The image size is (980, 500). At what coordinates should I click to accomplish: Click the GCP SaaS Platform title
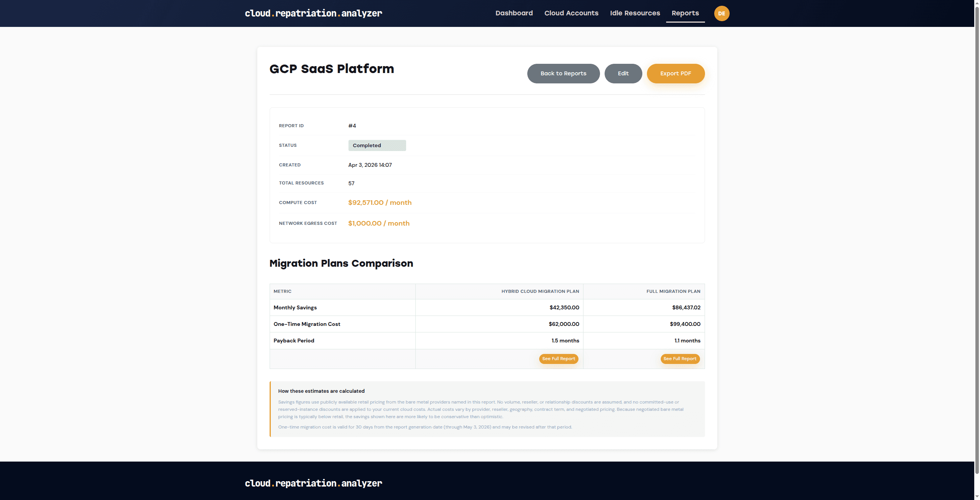[332, 69]
